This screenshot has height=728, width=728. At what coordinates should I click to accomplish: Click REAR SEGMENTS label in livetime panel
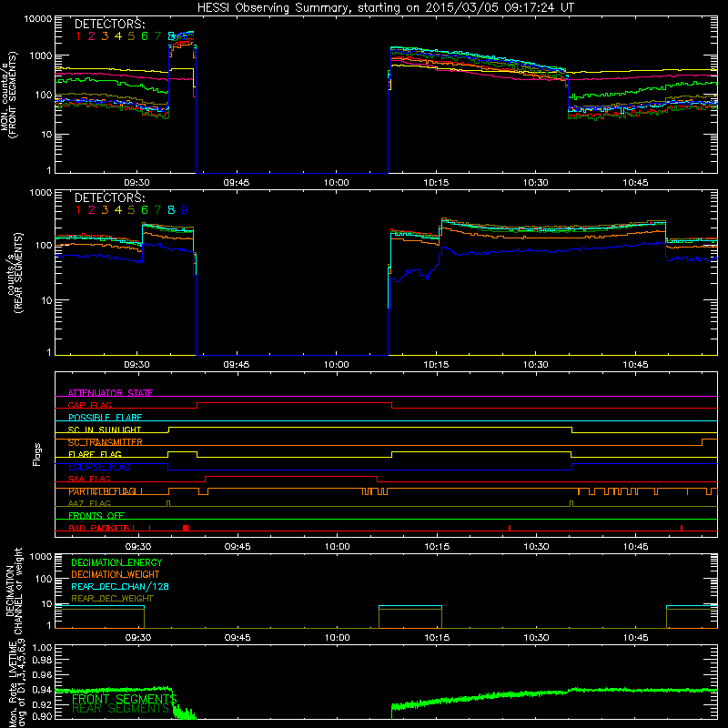[x=121, y=709]
